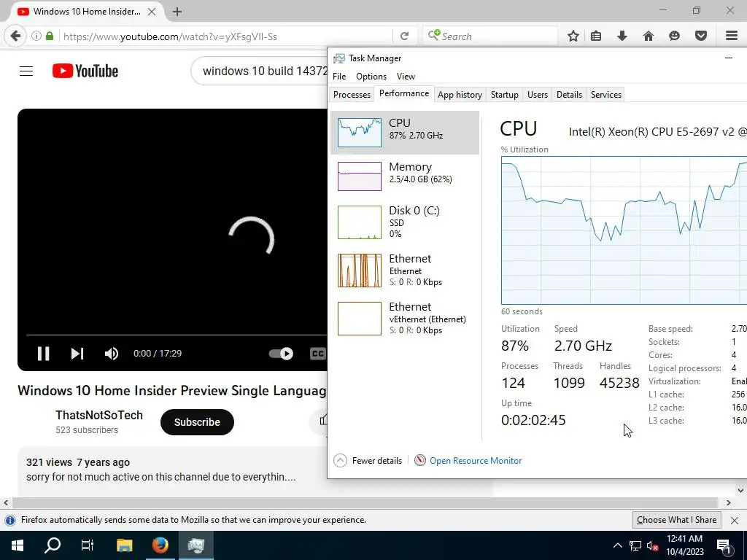Click the green secure padlock icon

[50, 36]
